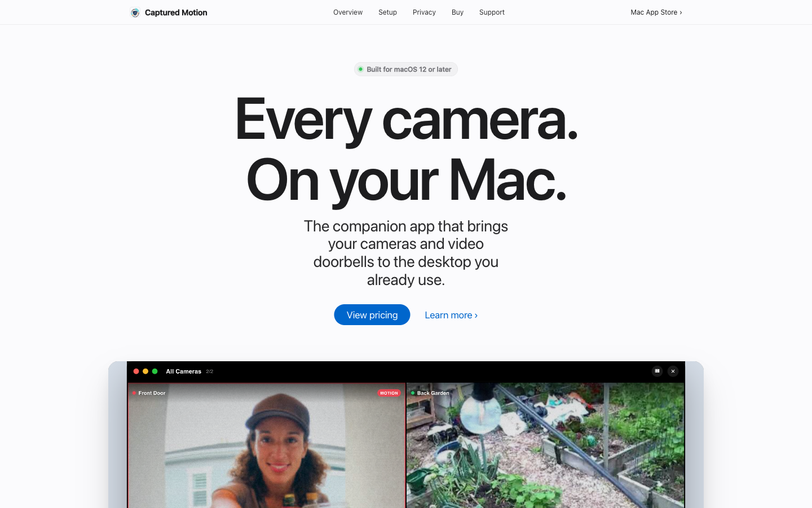Click the yellow traffic-light dot in mock window
812x508 pixels.
(145, 371)
